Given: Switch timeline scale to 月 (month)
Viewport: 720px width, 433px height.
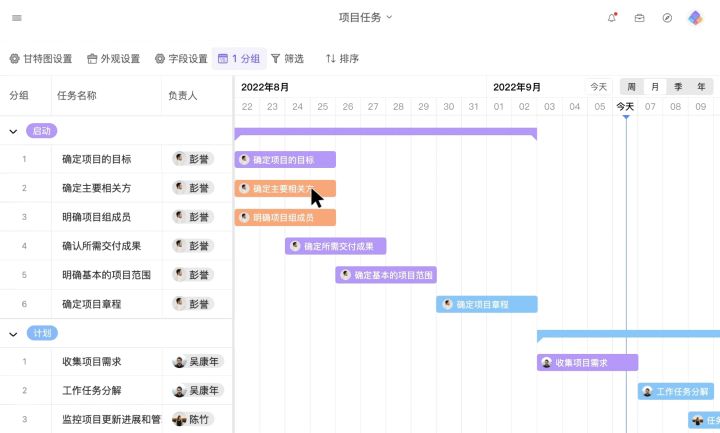Looking at the screenshot, I should (654, 87).
